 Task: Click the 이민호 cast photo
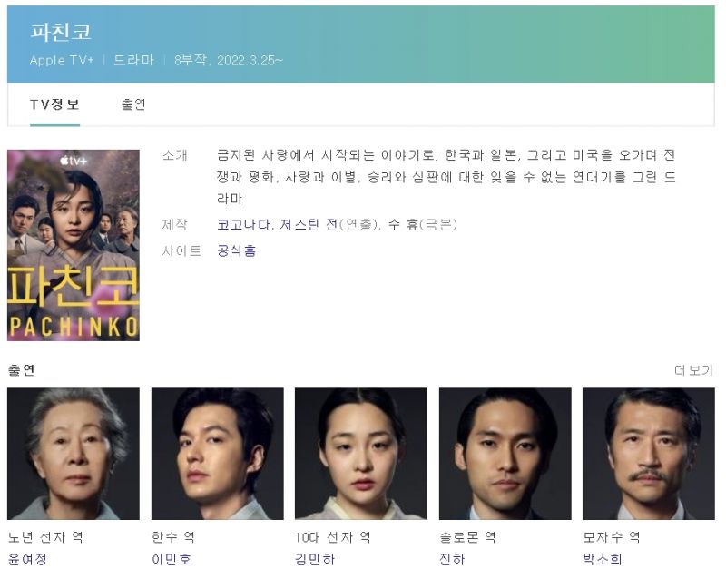coord(217,454)
